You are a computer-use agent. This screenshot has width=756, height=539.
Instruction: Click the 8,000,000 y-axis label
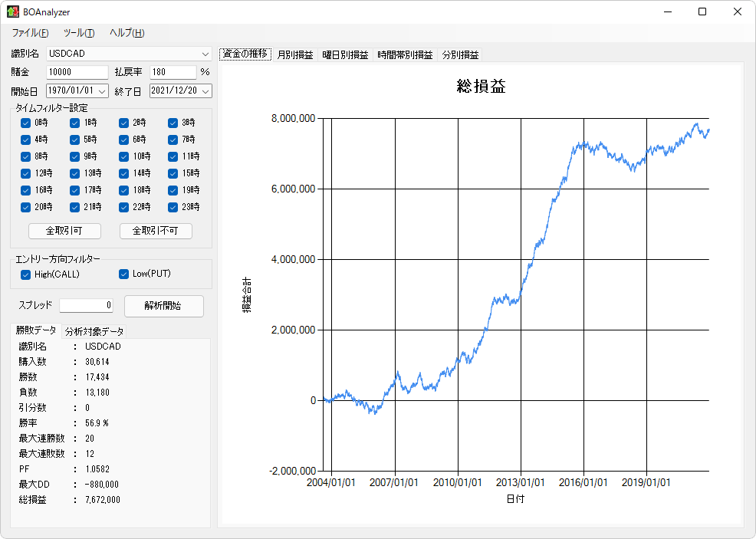click(293, 119)
